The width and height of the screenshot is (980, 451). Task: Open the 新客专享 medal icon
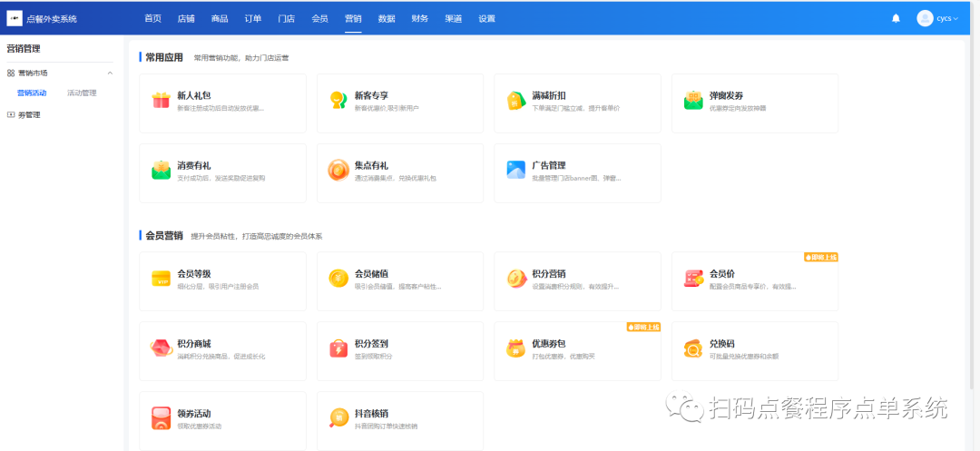[x=338, y=101]
